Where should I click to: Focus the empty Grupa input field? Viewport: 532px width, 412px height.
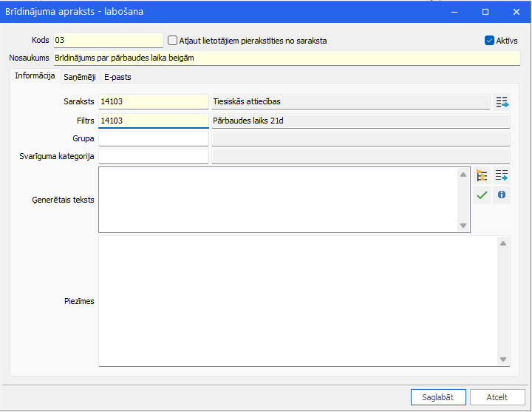point(154,138)
